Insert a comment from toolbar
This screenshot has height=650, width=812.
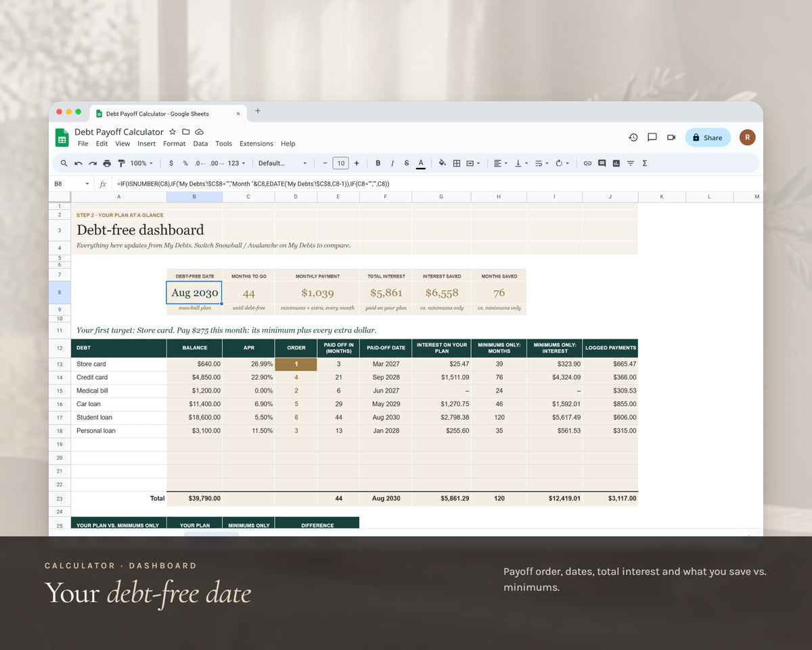point(602,163)
